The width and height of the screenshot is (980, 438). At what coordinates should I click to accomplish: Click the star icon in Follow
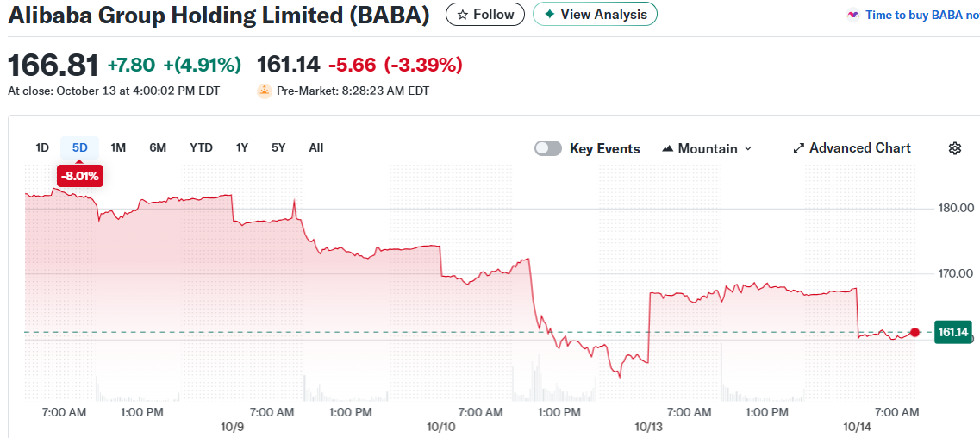point(463,15)
